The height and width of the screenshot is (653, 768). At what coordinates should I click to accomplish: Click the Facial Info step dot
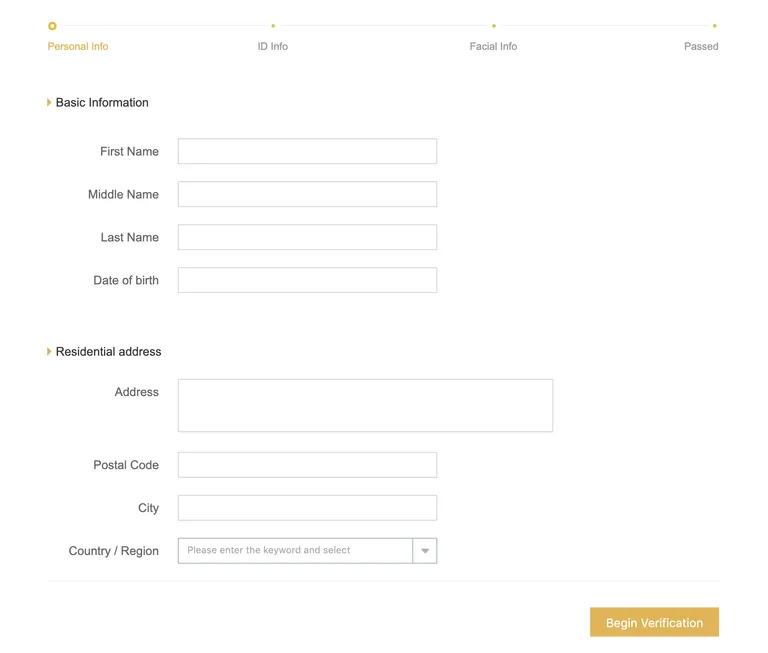click(x=494, y=25)
